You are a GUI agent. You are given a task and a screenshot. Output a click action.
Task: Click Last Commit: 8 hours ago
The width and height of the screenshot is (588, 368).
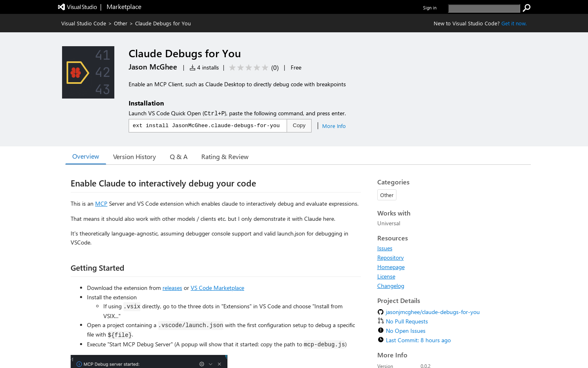click(418, 340)
